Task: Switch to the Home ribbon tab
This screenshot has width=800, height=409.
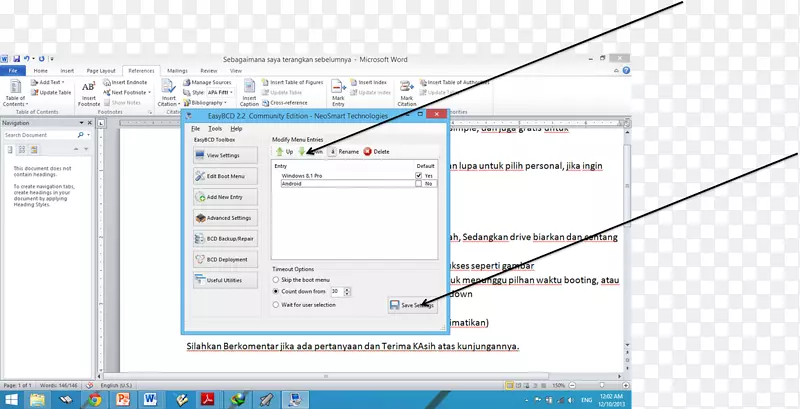Action: (x=40, y=71)
